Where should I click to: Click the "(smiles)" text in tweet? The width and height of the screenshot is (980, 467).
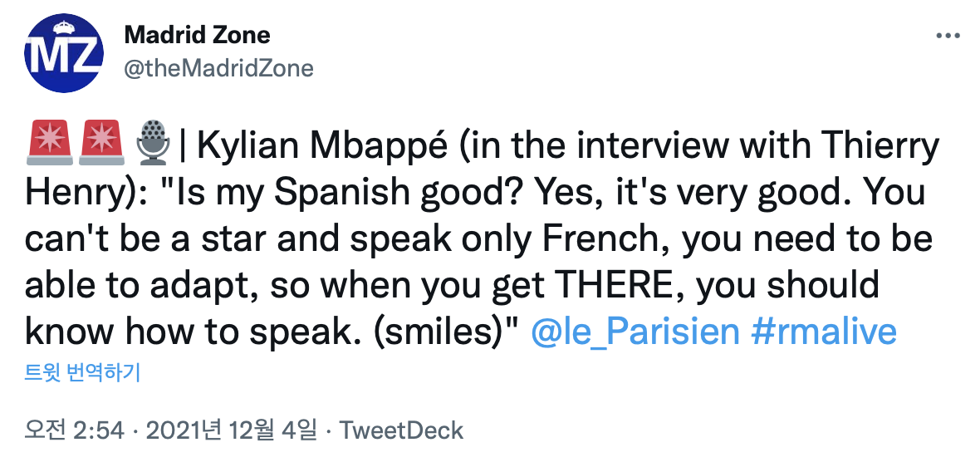tap(445, 332)
